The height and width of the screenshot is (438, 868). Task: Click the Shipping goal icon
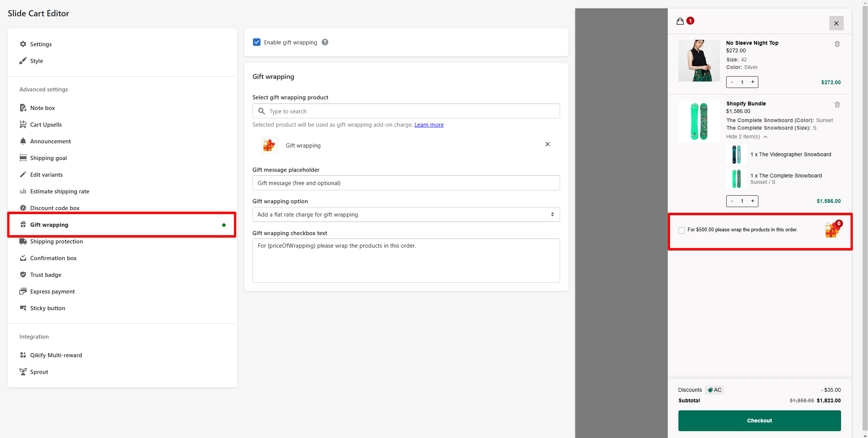click(23, 158)
